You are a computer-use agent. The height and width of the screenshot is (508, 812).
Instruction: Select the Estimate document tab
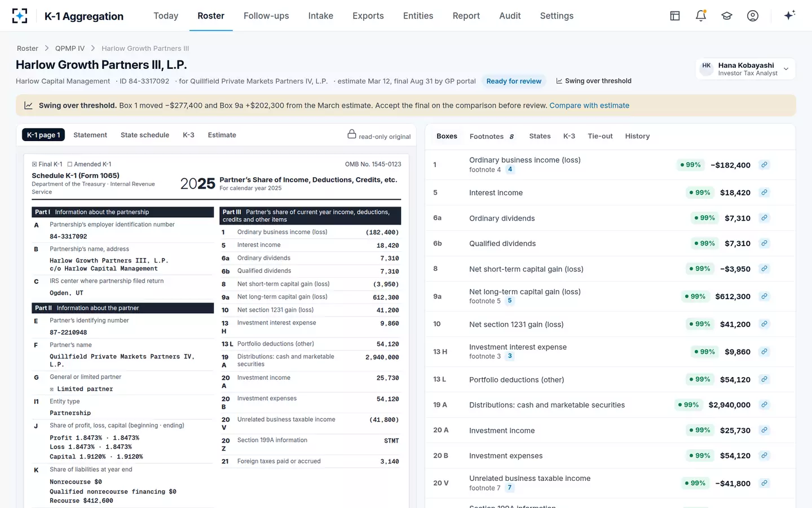pos(222,135)
